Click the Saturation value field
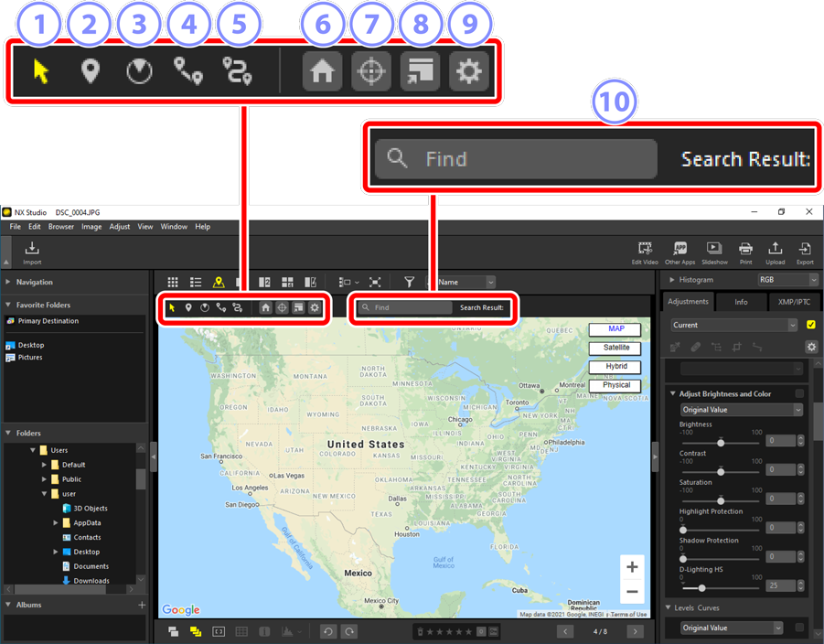The image size is (824, 644). pos(781,499)
